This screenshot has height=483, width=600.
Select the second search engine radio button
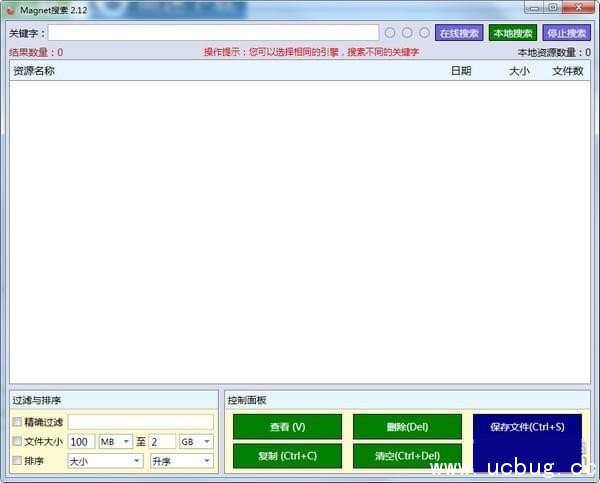407,33
